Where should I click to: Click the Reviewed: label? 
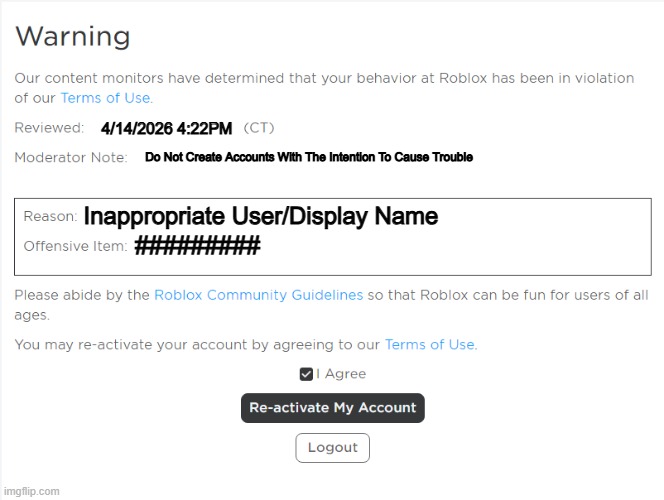[x=50, y=128]
